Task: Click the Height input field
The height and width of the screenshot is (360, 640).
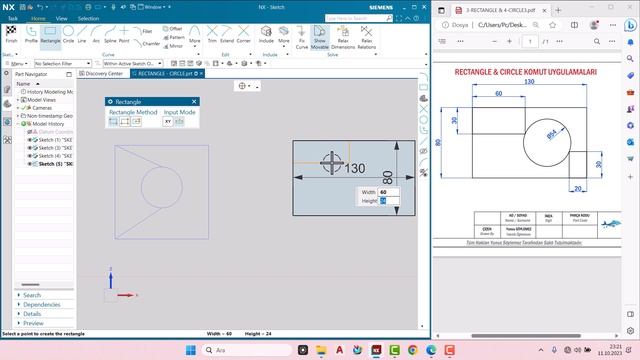Action: 388,201
